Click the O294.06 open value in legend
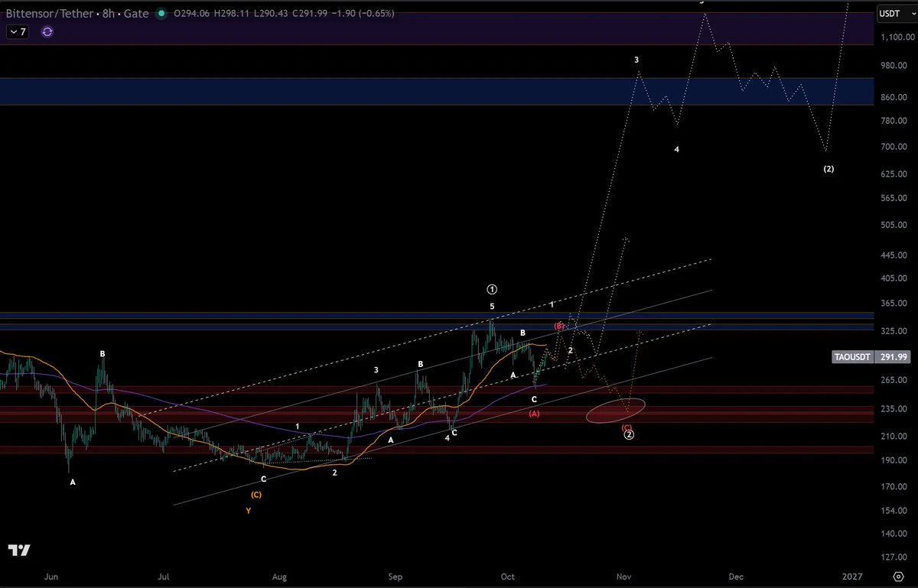The image size is (918, 588). click(x=190, y=13)
